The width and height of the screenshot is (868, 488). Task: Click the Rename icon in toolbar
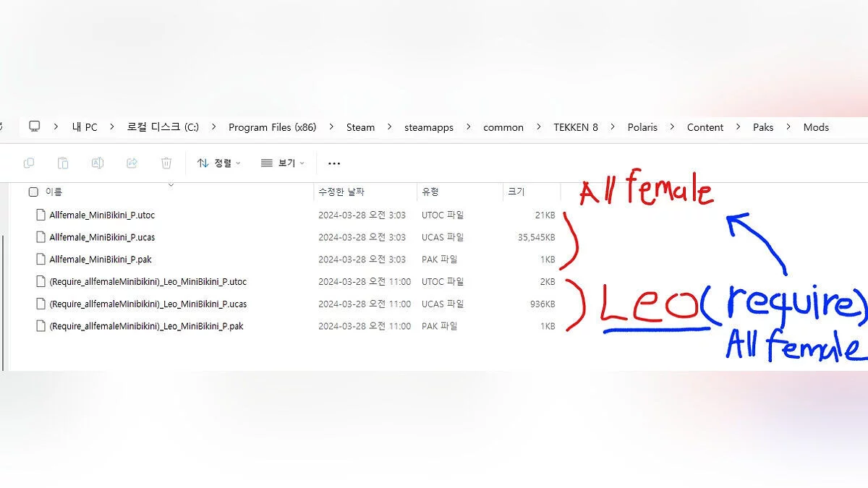[97, 163]
